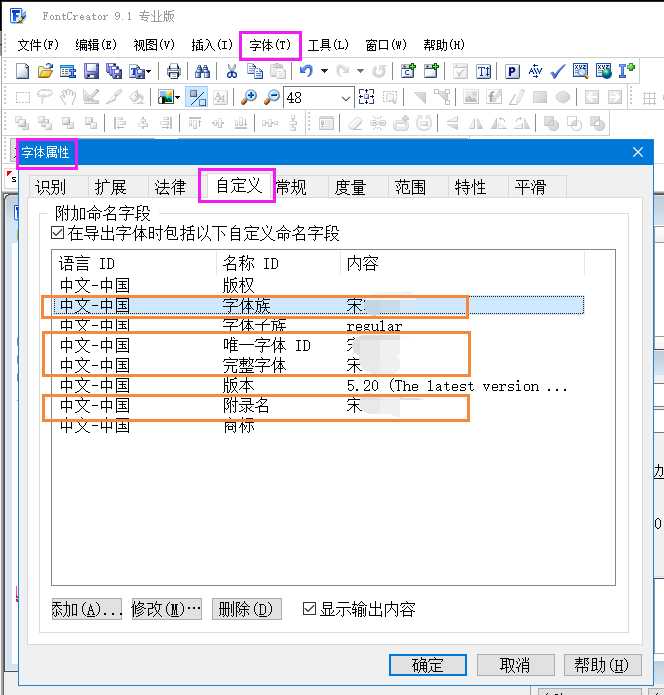Image resolution: width=664 pixels, height=695 pixels.
Task: Open the 帮助(H) menu
Action: coord(444,45)
